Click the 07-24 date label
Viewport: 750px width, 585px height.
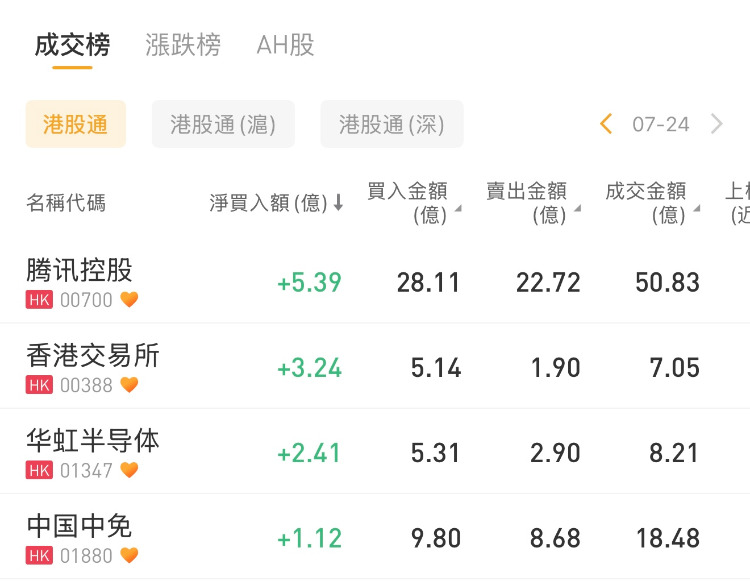click(x=661, y=124)
